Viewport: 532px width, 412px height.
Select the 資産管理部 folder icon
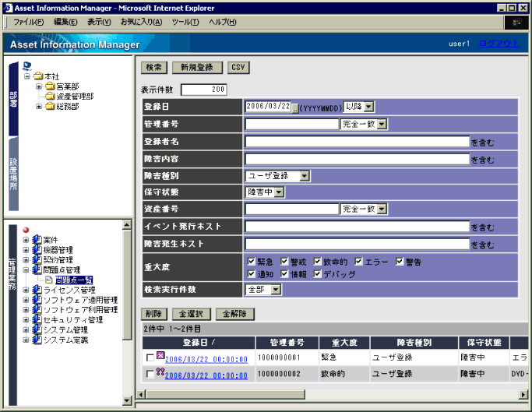[50, 96]
